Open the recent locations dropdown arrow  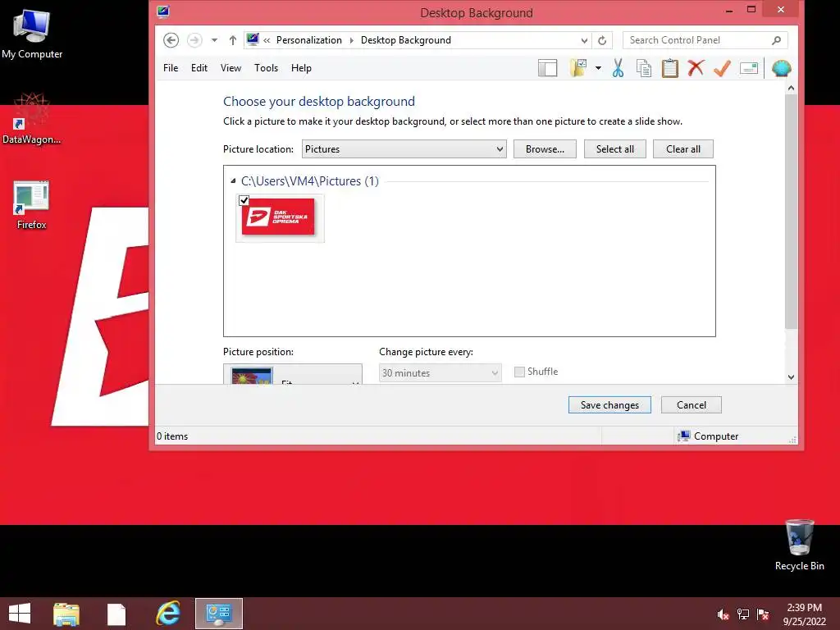tap(214, 40)
